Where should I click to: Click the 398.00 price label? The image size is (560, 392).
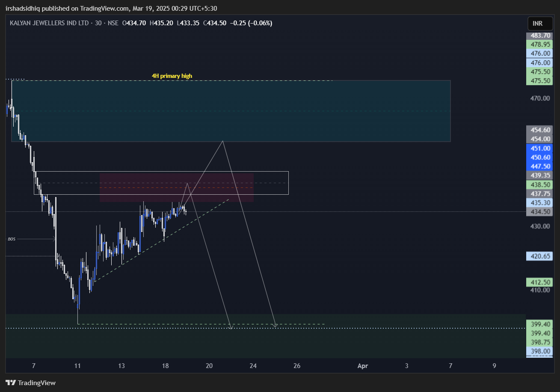[x=540, y=351]
